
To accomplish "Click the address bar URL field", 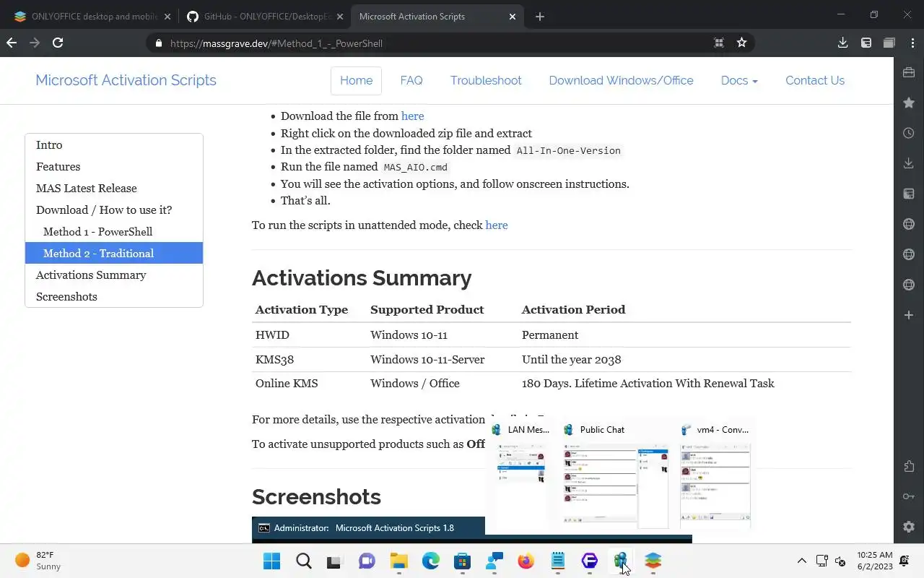I will [x=433, y=43].
